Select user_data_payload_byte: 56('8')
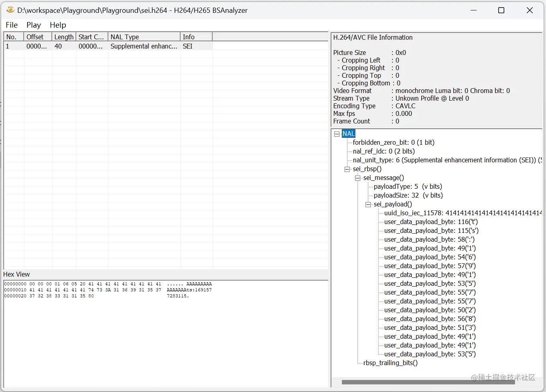 [430, 319]
